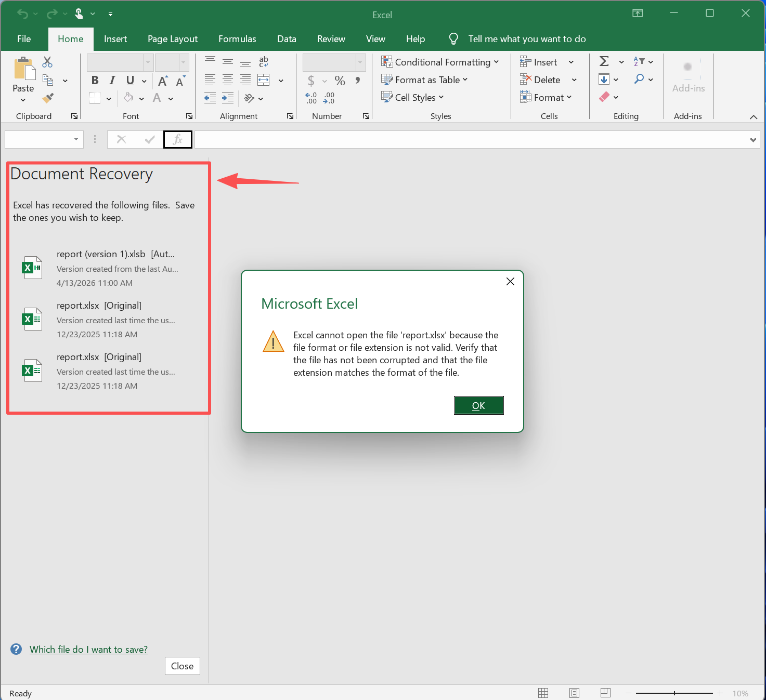The image size is (766, 700).
Task: Click AutoSum sigma icon
Action: click(x=604, y=62)
